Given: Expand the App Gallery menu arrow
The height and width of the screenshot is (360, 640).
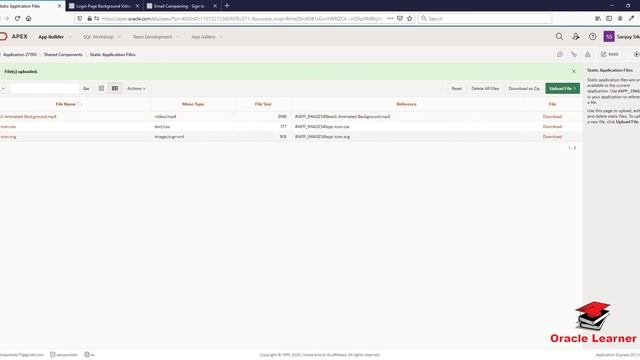Looking at the screenshot, I should (x=221, y=37).
